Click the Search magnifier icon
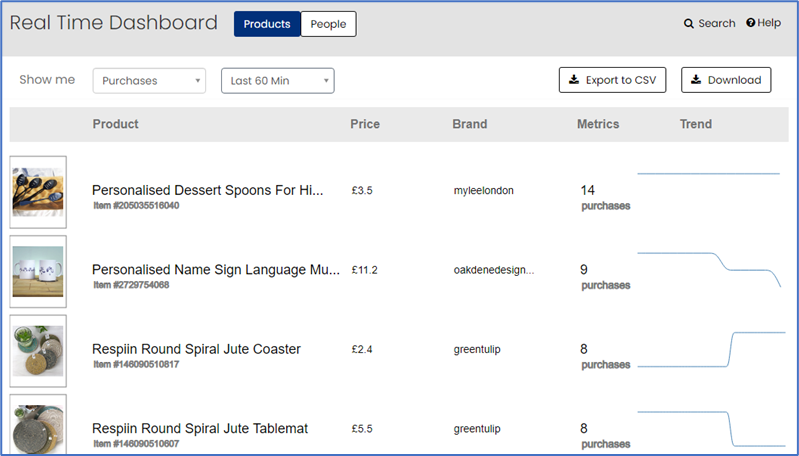The height and width of the screenshot is (456, 799). point(688,23)
